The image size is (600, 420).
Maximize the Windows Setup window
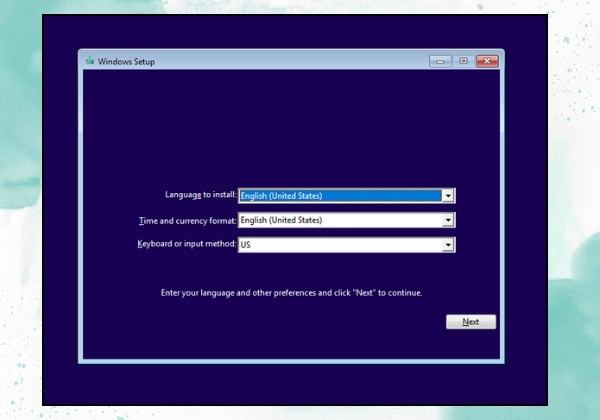[x=463, y=61]
